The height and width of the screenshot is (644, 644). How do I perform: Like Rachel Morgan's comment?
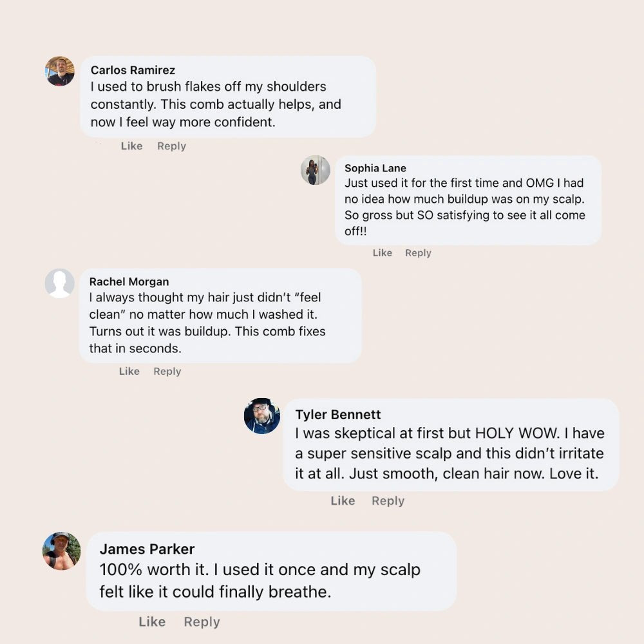(129, 372)
